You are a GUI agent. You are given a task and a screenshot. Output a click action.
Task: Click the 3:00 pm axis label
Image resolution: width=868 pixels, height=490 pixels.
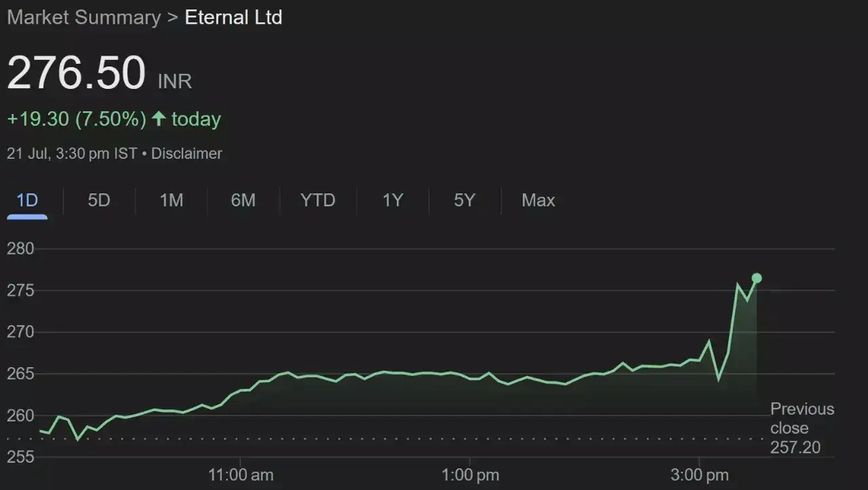(x=699, y=475)
